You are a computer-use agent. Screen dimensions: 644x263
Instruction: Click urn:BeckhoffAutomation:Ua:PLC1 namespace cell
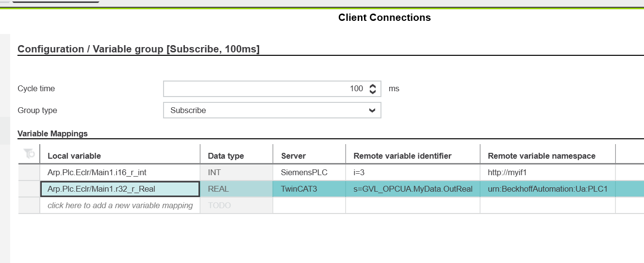click(548, 189)
